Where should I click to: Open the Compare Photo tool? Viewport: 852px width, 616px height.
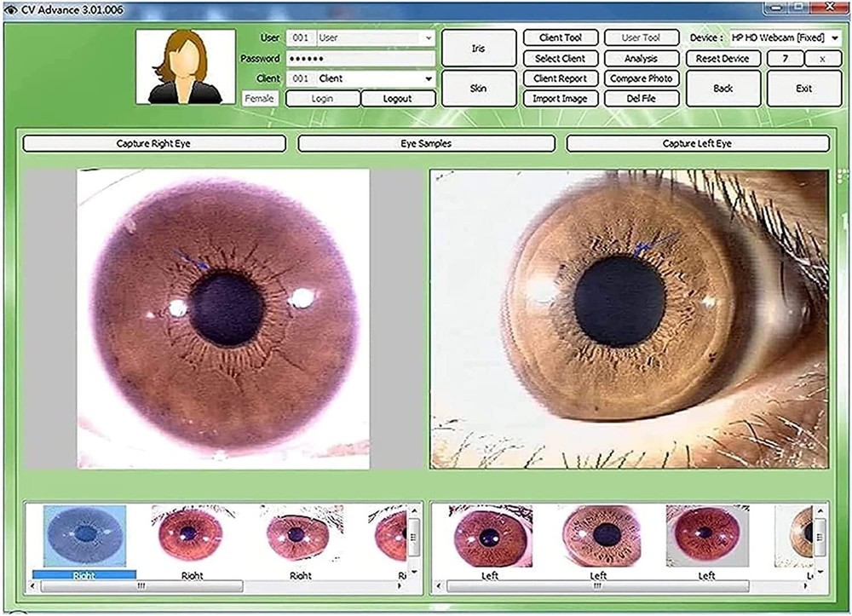coord(640,78)
